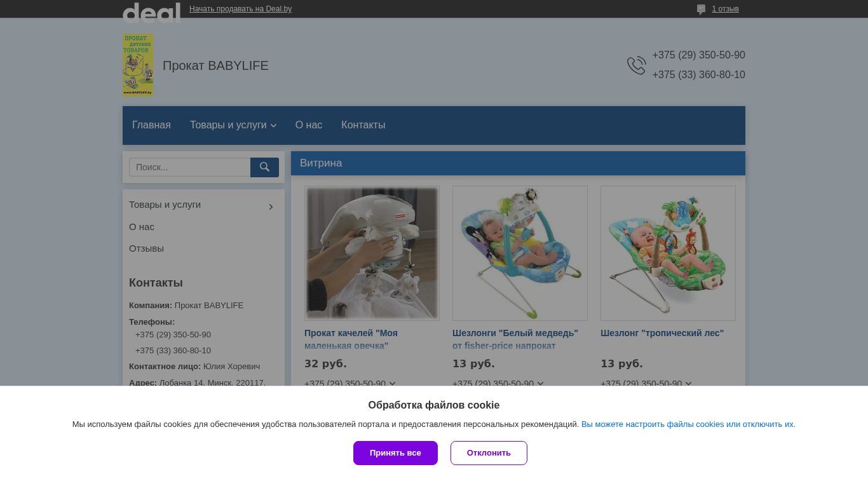Screen dimensions: 868x488
Task: Open the Товары и услуги navigation dropdown
Action: [x=233, y=125]
